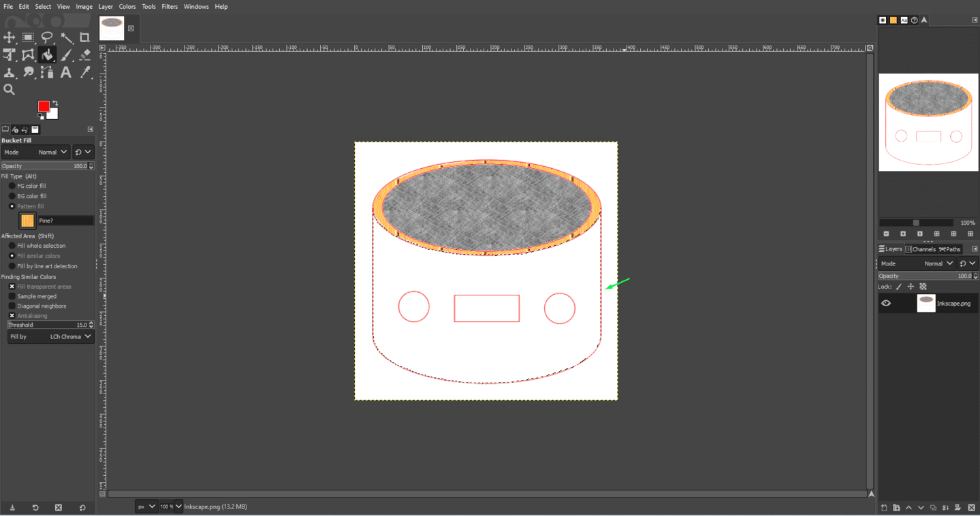Image resolution: width=980 pixels, height=516 pixels.
Task: Select the Bucket Fill tool
Action: pos(47,55)
